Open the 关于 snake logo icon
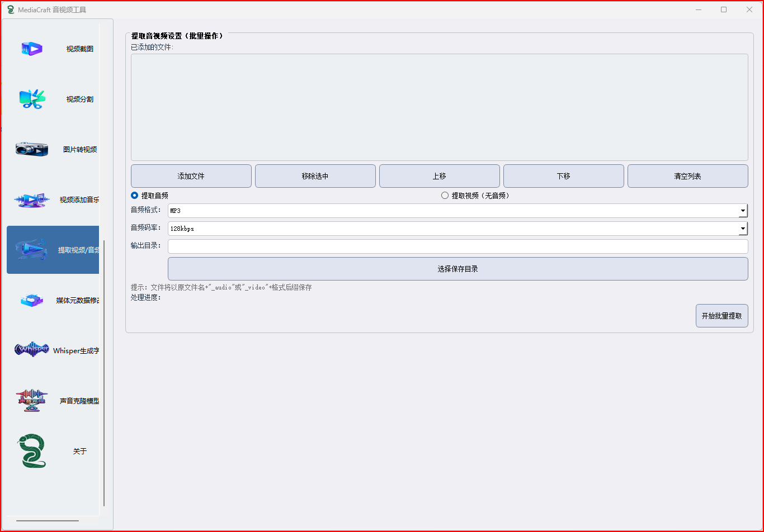This screenshot has width=764, height=532. pyautogui.click(x=32, y=451)
